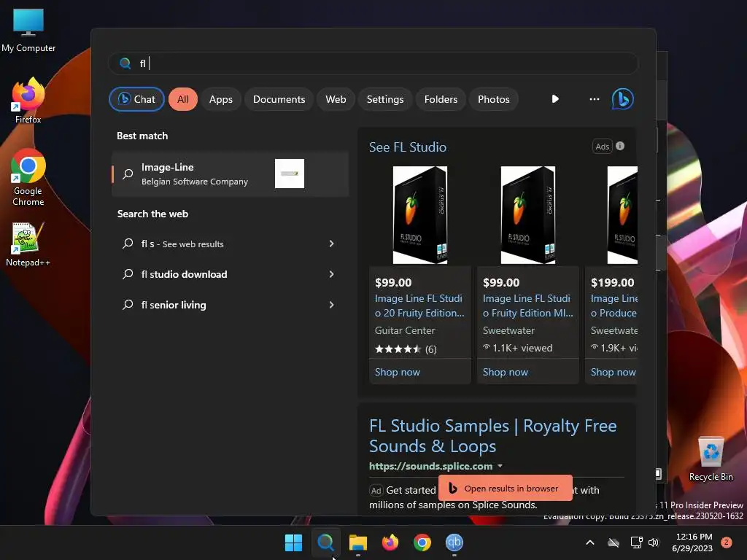Open 'Image Line FL Studio Fruity Edition Ml...' link
This screenshot has height=560, width=747.
[x=528, y=306]
